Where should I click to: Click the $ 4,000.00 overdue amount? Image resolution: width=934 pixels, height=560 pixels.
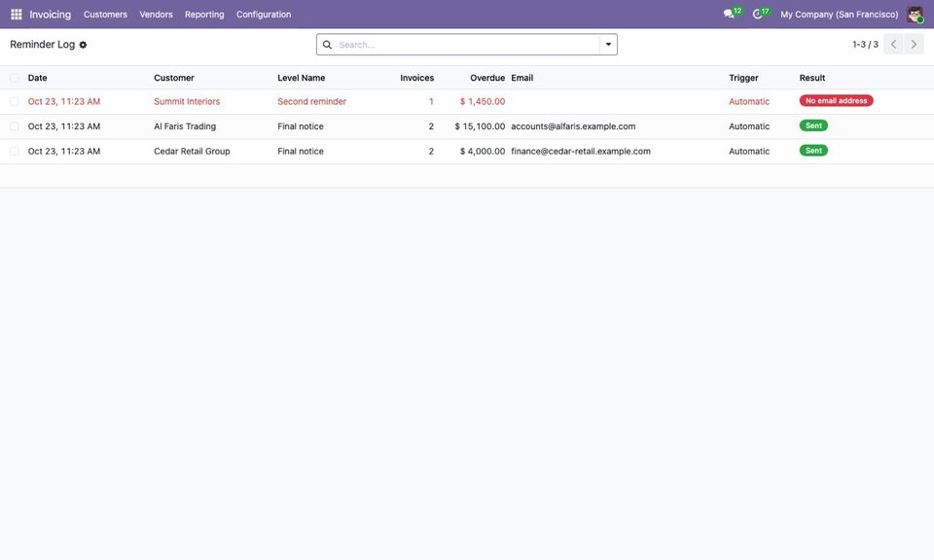point(483,151)
